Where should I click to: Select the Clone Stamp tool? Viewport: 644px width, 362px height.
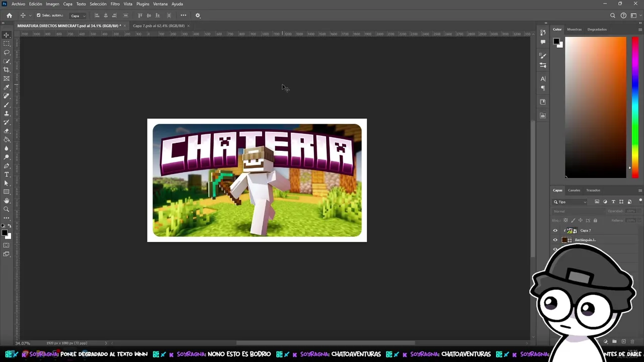coord(7,114)
